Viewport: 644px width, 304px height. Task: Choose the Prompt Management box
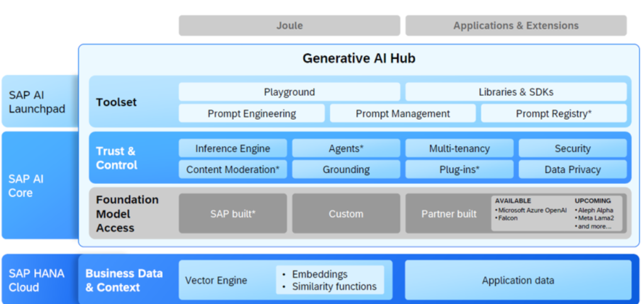[x=402, y=113]
